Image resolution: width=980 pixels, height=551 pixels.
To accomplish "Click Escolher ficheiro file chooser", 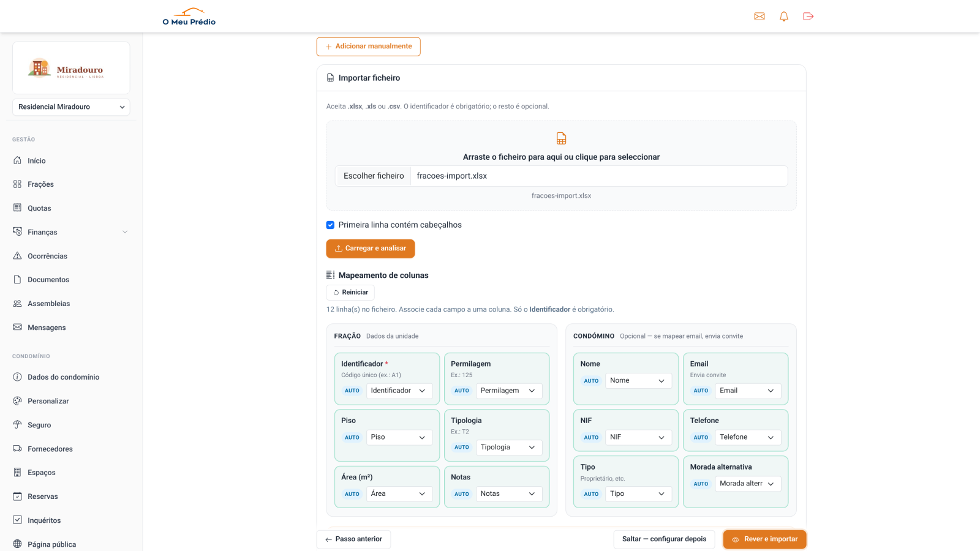I will point(374,176).
